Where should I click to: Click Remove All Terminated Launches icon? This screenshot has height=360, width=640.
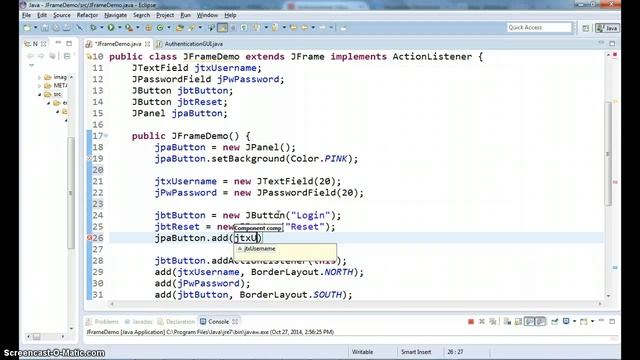pos(493,322)
